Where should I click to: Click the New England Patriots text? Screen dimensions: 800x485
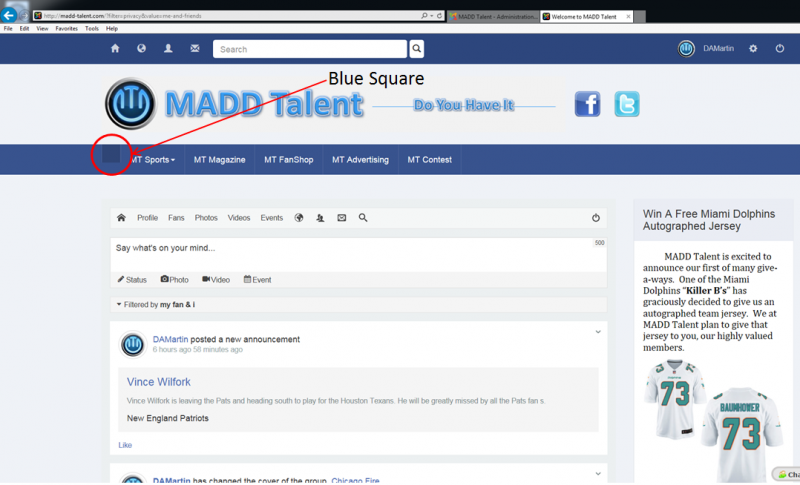(167, 418)
